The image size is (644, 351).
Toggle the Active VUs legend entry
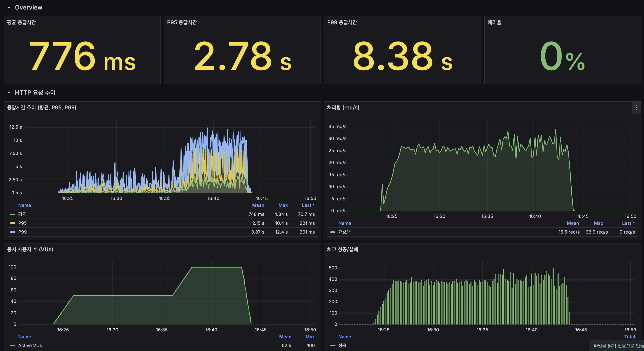pos(30,345)
